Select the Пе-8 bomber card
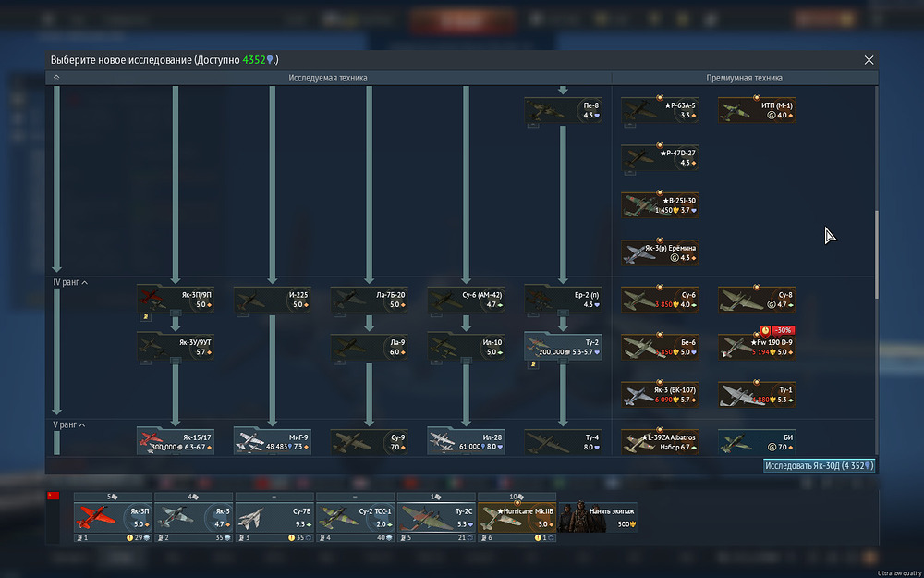 (564, 111)
